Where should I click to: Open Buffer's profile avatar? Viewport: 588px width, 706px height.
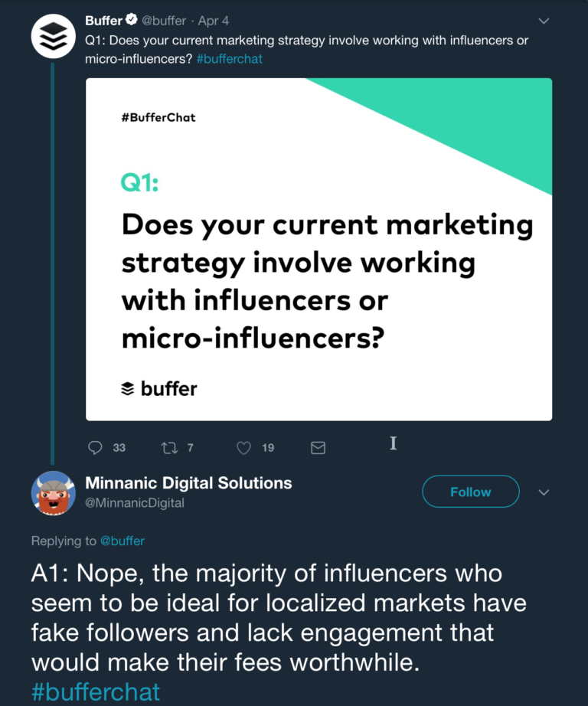coord(52,35)
